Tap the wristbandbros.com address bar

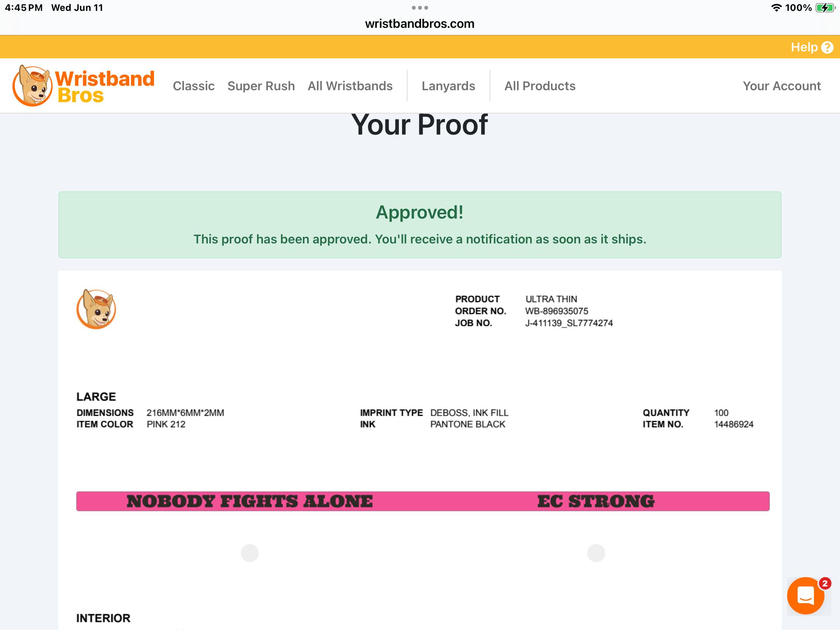(420, 24)
